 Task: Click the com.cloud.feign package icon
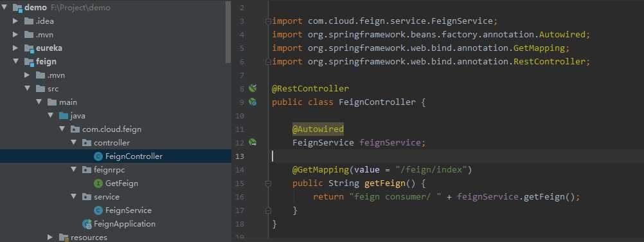coord(75,129)
